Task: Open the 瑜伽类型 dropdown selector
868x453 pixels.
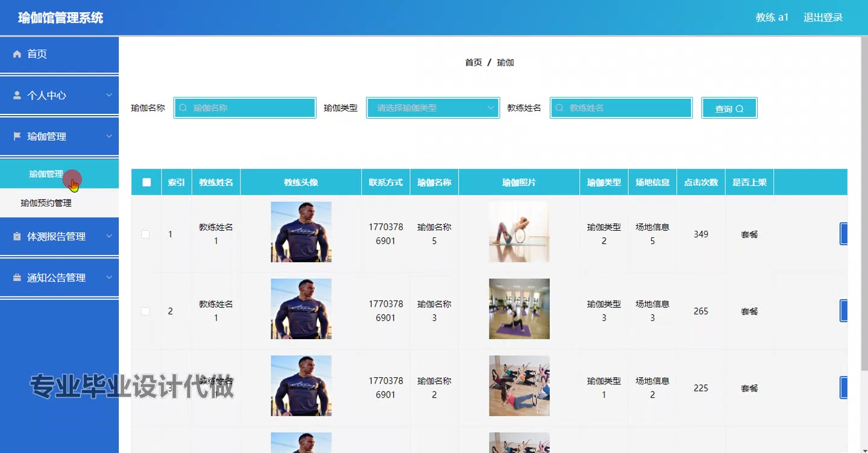Action: click(x=433, y=108)
